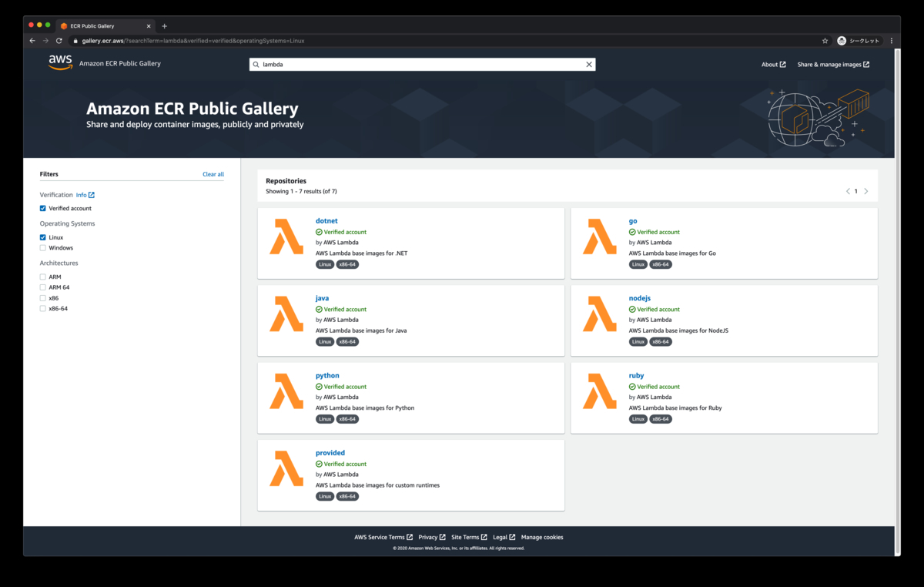Click the page 1 number in pagination

(x=856, y=191)
